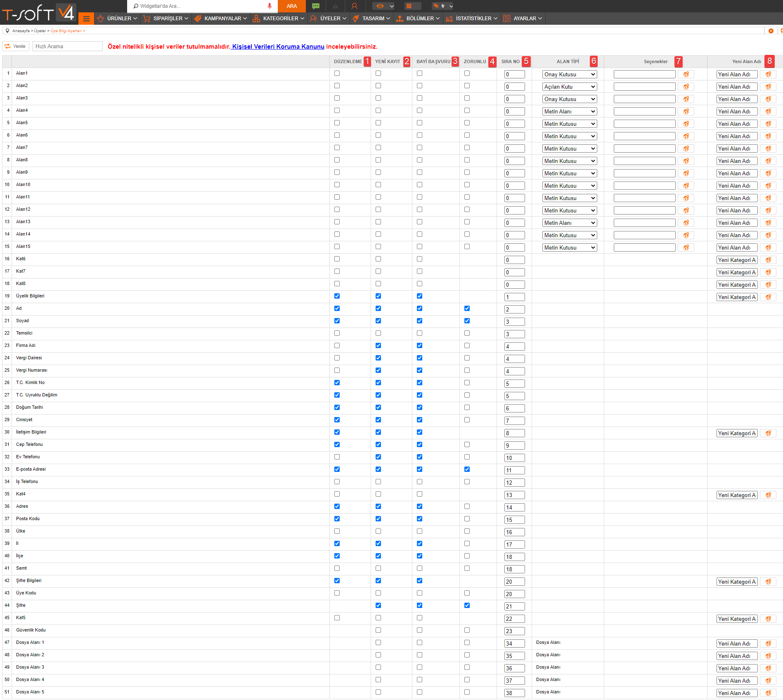Click the save icon beside Alan1 Yeni Alan Adı

768,74
